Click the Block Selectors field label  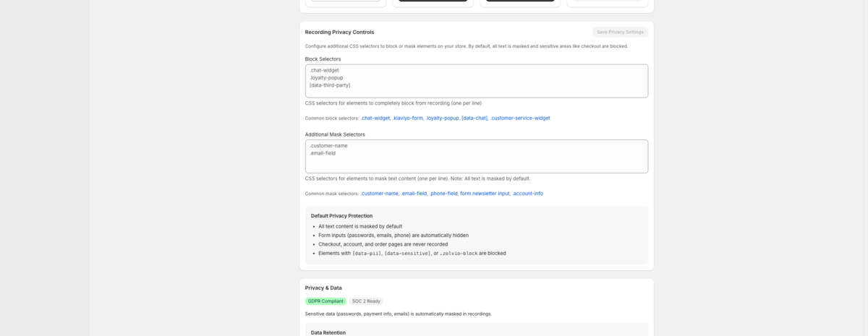point(323,59)
